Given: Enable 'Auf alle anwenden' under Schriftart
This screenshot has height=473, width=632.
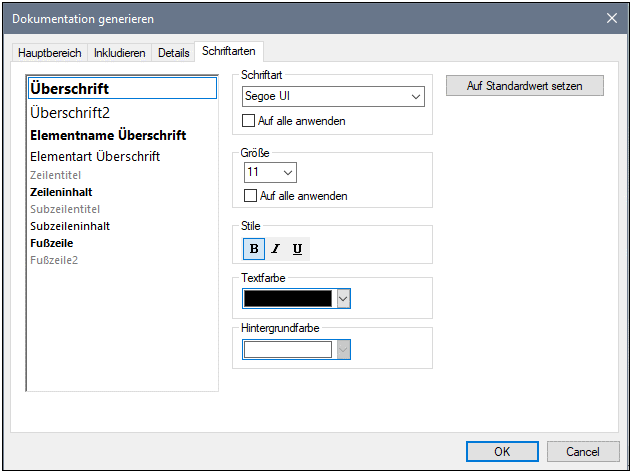Looking at the screenshot, I should (250, 121).
